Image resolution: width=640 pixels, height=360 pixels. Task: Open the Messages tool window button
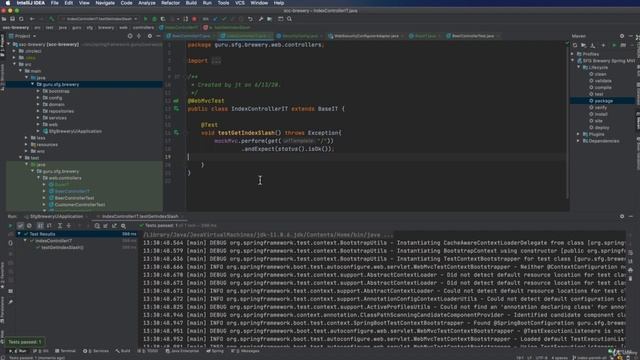pos(245,351)
